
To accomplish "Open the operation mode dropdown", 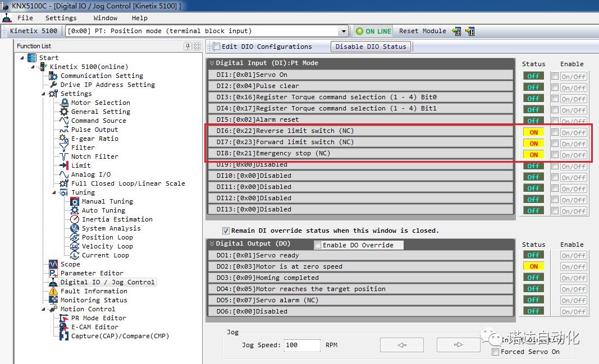I will [343, 31].
